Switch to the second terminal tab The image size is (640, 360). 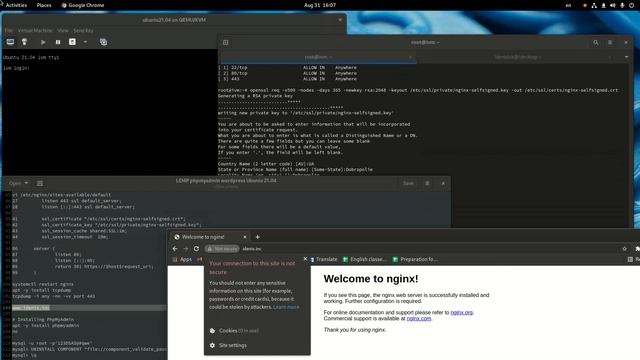[517, 57]
